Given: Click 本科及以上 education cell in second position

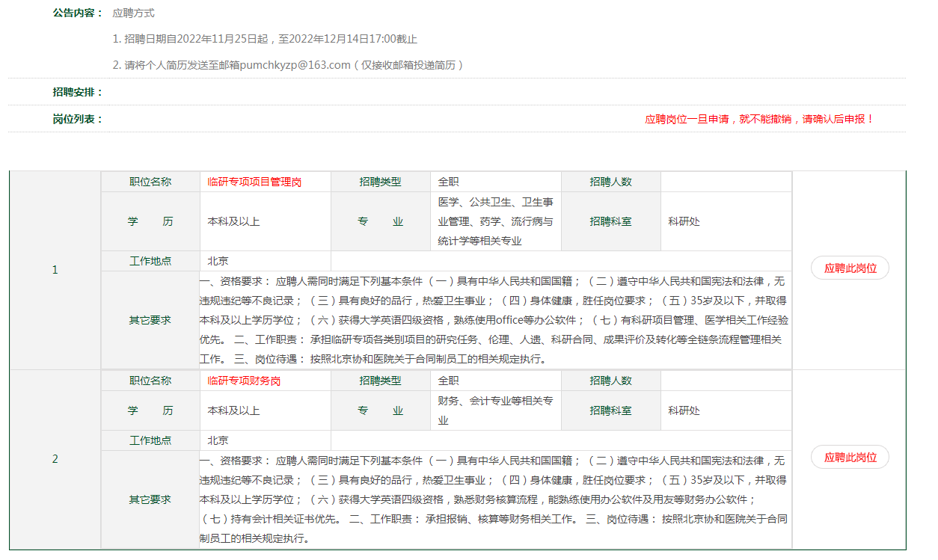Looking at the screenshot, I should click(233, 410).
